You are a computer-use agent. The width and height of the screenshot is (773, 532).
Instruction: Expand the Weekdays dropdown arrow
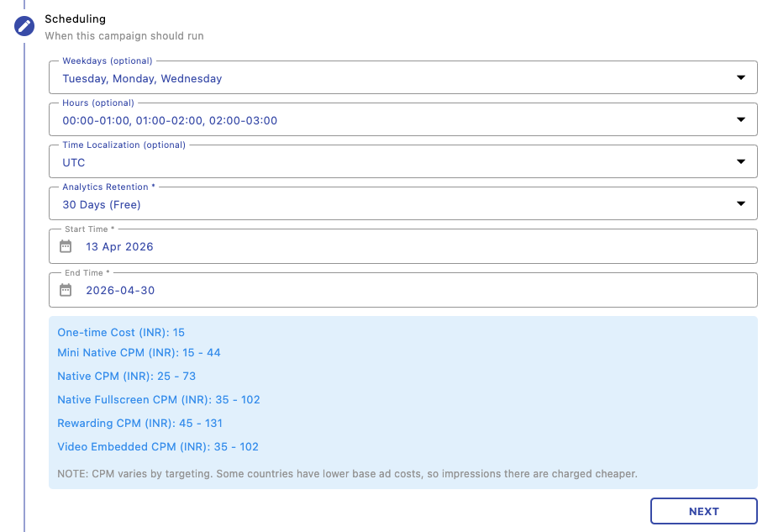tap(740, 78)
